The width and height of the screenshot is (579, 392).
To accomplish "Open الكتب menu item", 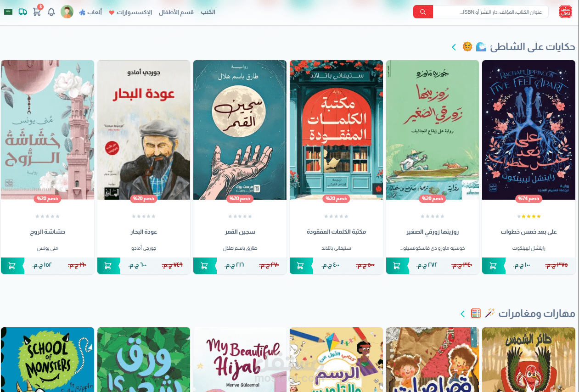I will click(208, 12).
